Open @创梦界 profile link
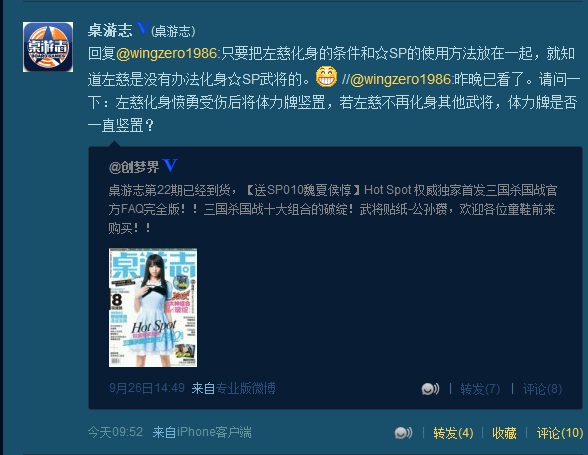This screenshot has width=588, height=455. [134, 167]
